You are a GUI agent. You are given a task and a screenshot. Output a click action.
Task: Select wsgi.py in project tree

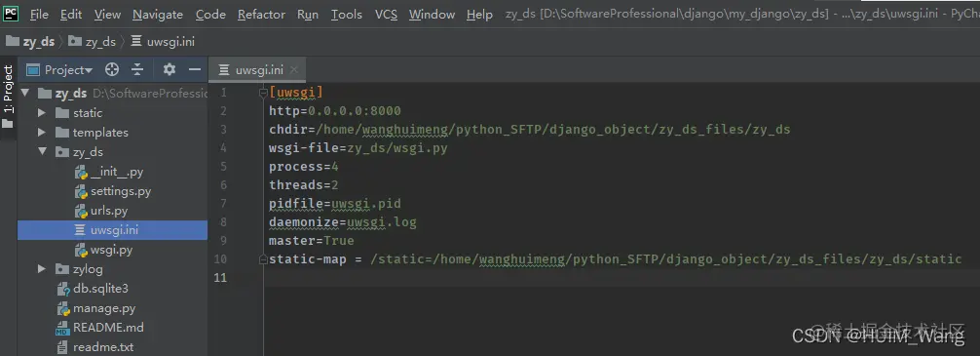point(112,250)
